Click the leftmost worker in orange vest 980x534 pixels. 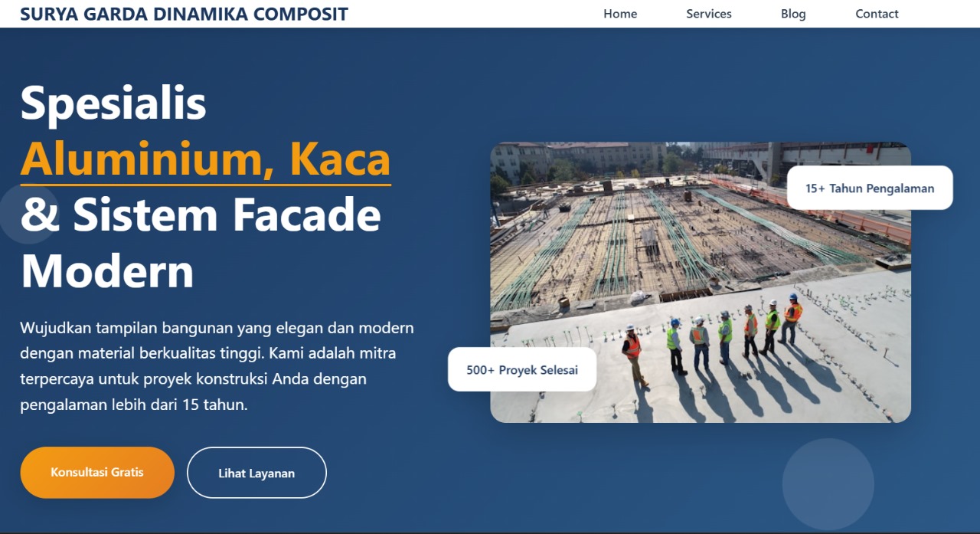click(x=634, y=354)
